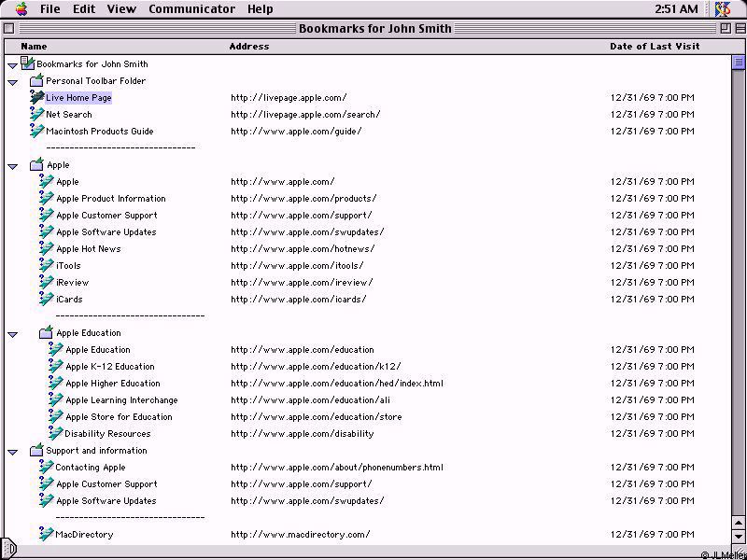Collapse the Apple Education folder triangle
Image resolution: width=747 pixels, height=560 pixels.
click(x=12, y=335)
